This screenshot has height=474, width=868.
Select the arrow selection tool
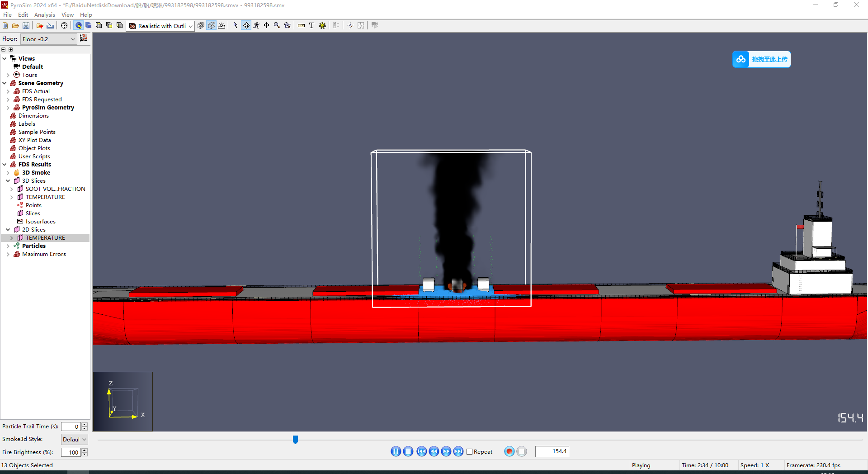click(235, 26)
